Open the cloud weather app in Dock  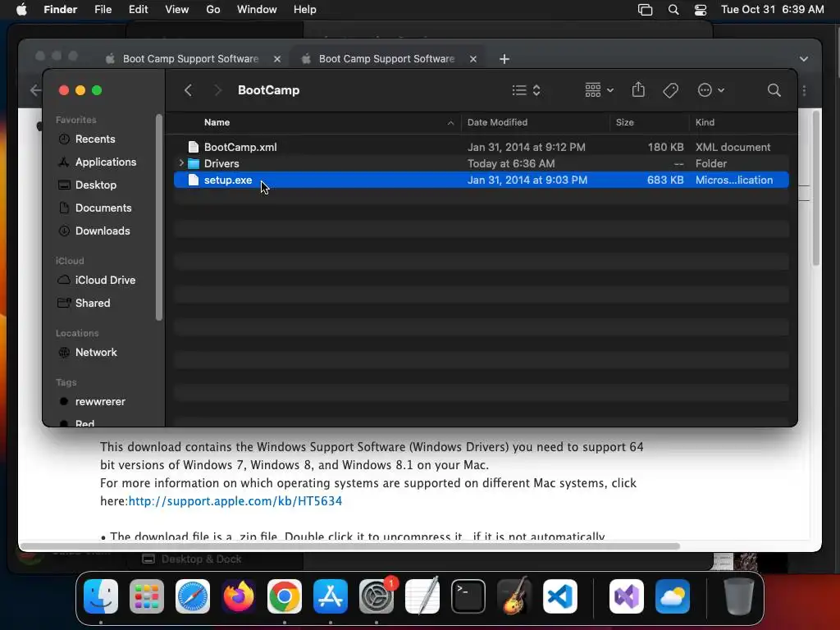coord(673,596)
